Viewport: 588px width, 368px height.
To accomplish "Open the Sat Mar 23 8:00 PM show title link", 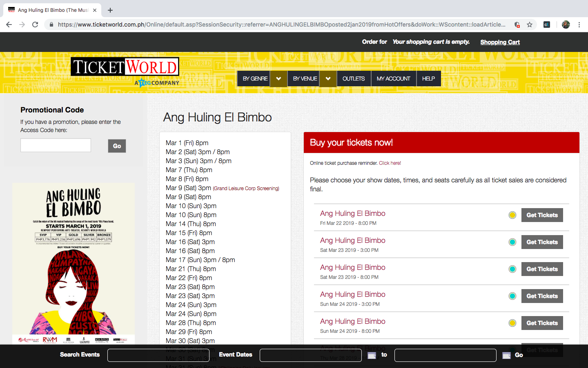I will pos(353,267).
